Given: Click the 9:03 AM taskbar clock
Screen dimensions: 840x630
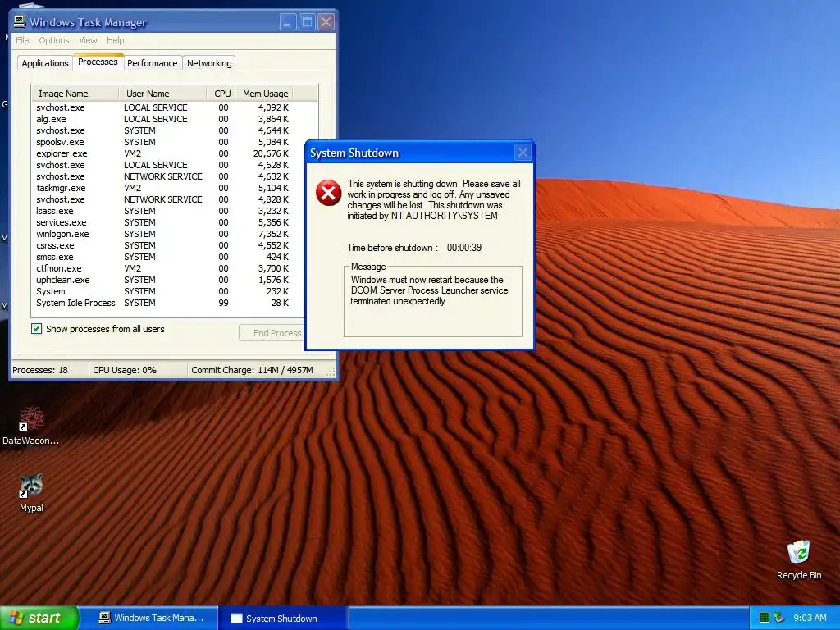Looking at the screenshot, I should tap(810, 618).
